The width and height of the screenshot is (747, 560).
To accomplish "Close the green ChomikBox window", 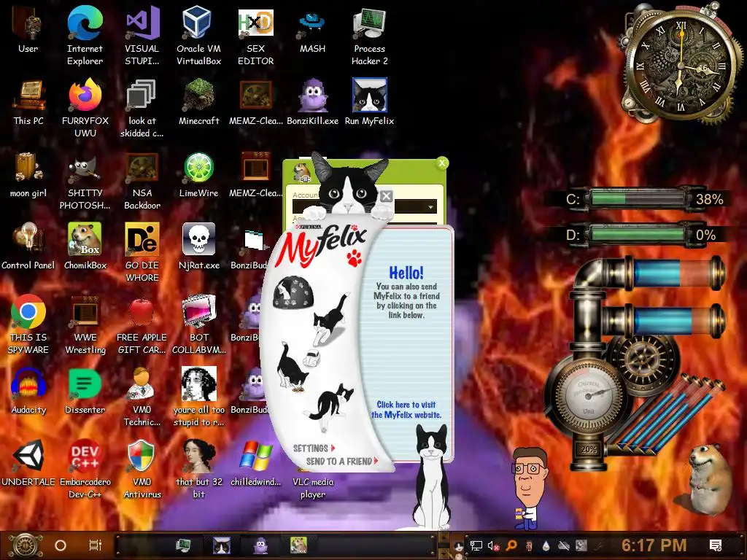I will click(441, 163).
